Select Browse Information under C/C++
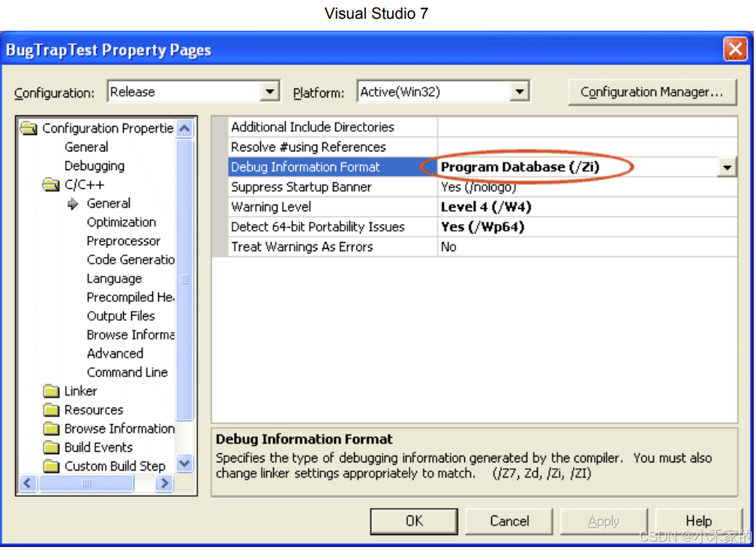756x550 pixels. [130, 335]
